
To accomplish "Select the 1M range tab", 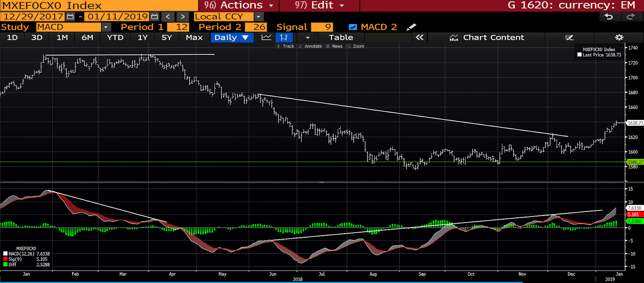I will (62, 37).
